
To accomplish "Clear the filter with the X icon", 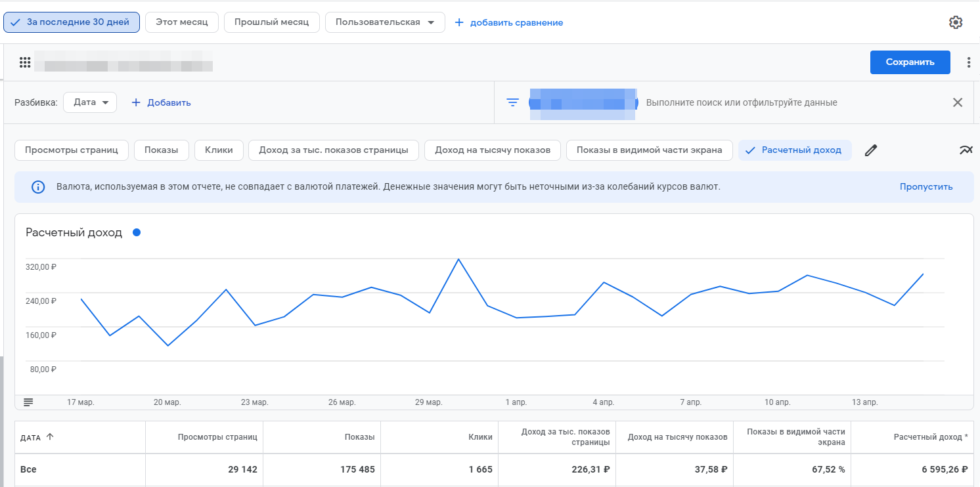I will (x=958, y=102).
